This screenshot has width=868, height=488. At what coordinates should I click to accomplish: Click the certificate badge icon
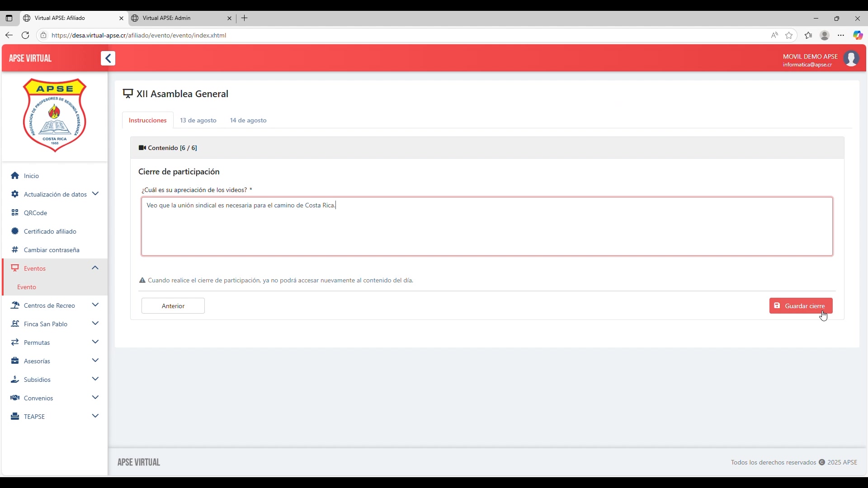pos(15,231)
